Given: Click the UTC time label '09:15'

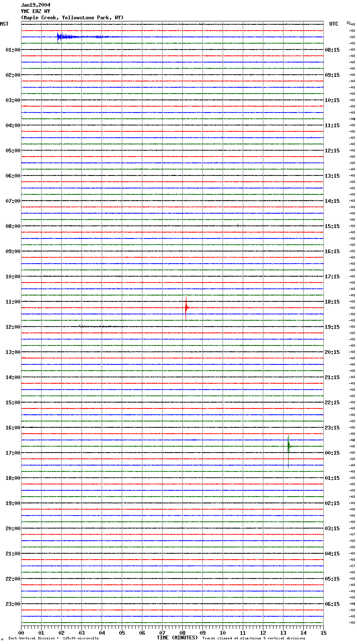Looking at the screenshot, I should tap(332, 75).
